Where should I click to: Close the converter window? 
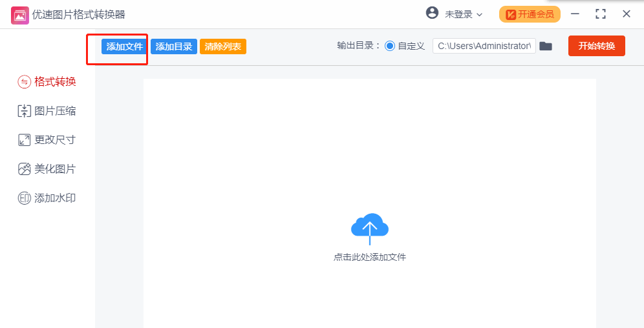(627, 14)
